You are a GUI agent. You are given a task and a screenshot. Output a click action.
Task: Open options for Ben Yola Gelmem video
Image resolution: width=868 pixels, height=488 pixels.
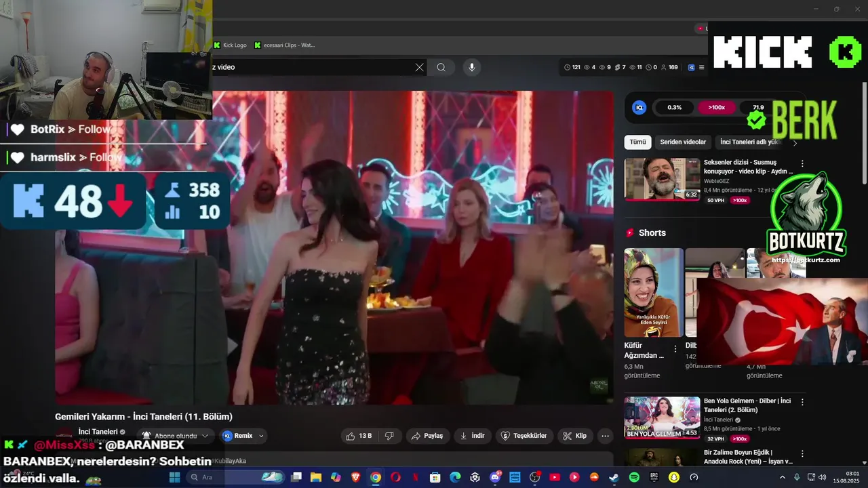point(802,402)
